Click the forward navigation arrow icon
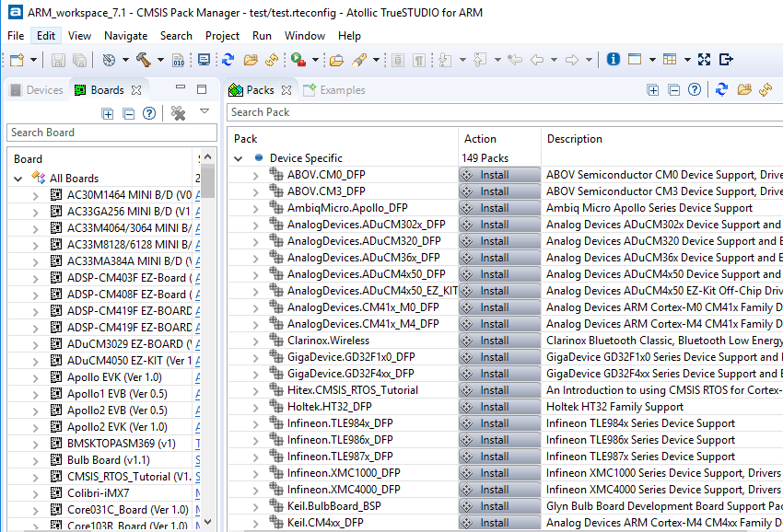Viewport: 783px width, 532px height. pos(572,60)
